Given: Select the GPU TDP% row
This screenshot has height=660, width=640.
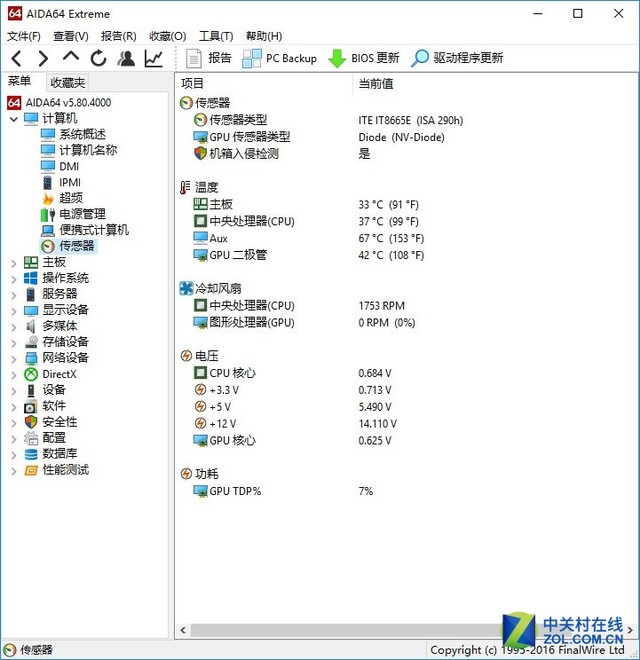Looking at the screenshot, I should 283,491.
